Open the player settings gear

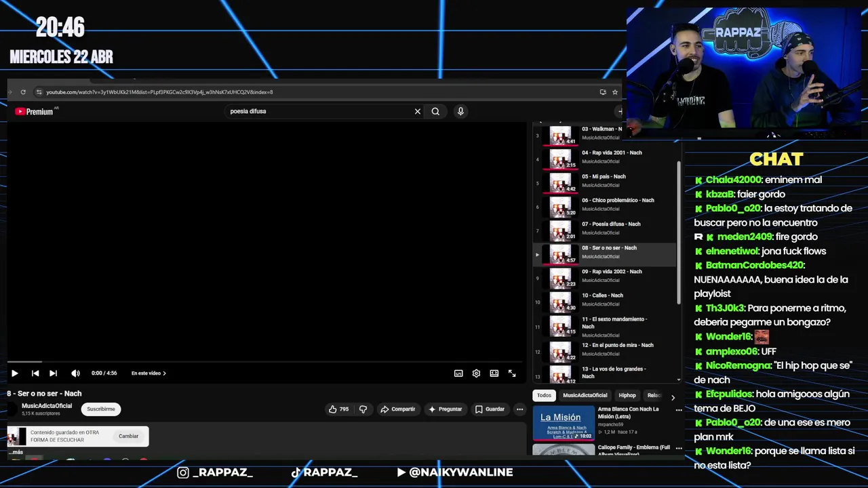(x=476, y=373)
